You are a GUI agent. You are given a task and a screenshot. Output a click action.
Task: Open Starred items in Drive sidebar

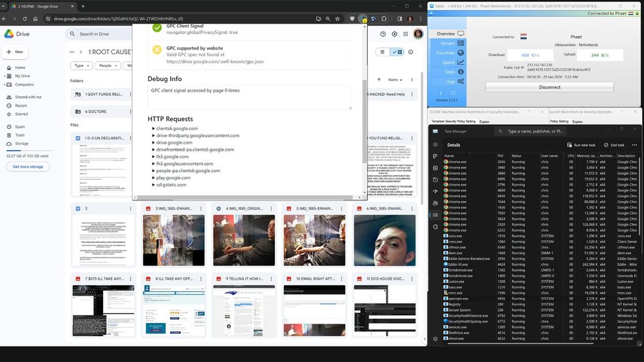[21, 114]
